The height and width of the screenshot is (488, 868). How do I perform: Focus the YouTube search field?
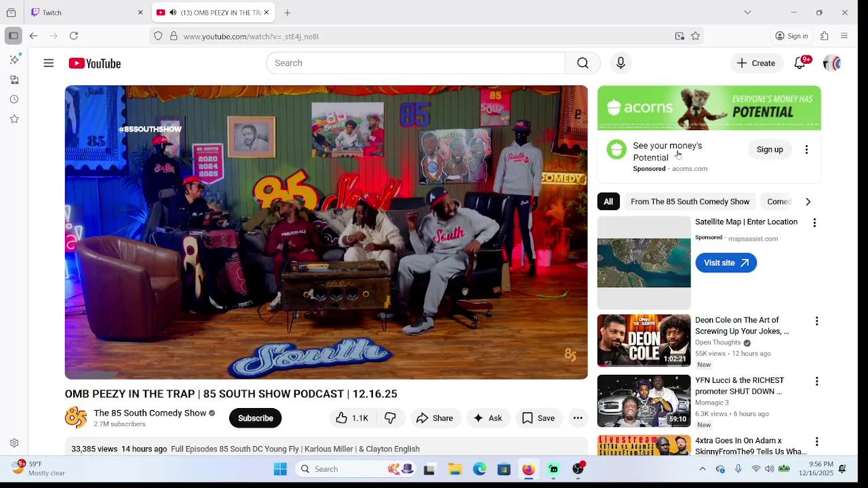point(415,63)
